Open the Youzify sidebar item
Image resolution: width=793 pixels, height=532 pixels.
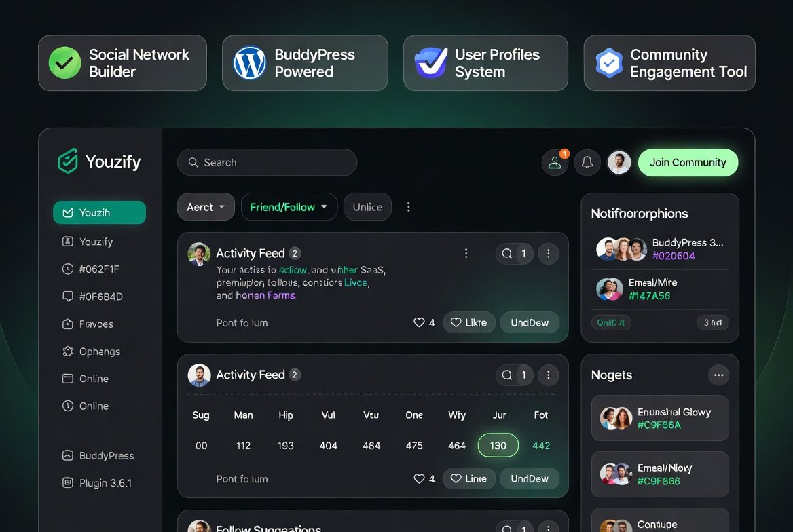tap(88, 242)
